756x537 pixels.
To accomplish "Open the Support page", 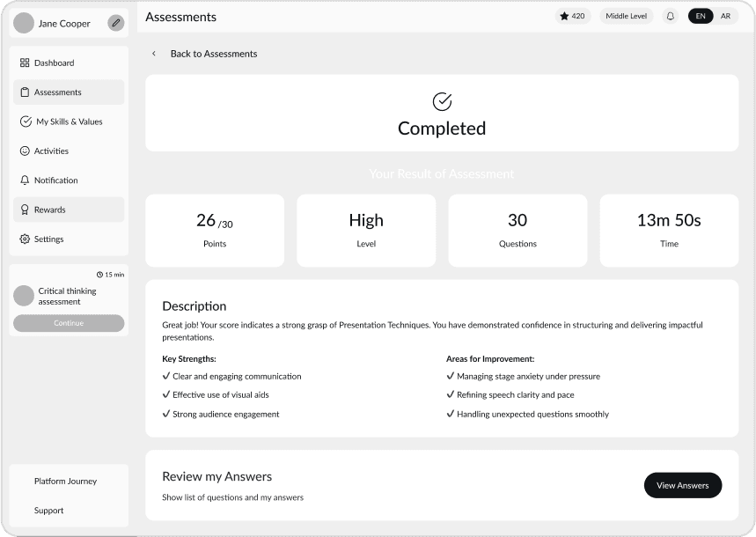I will (x=48, y=511).
